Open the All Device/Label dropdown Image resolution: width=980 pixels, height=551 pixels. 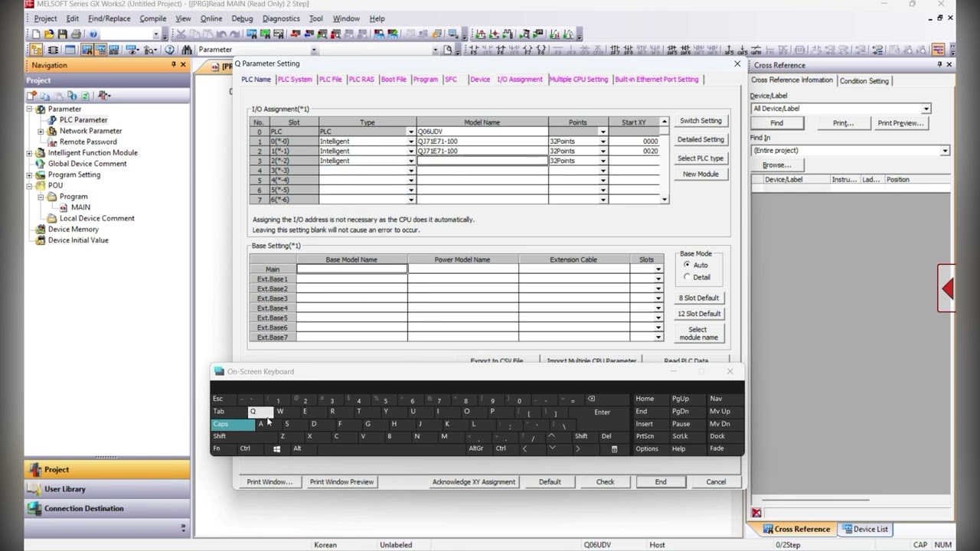click(x=926, y=109)
